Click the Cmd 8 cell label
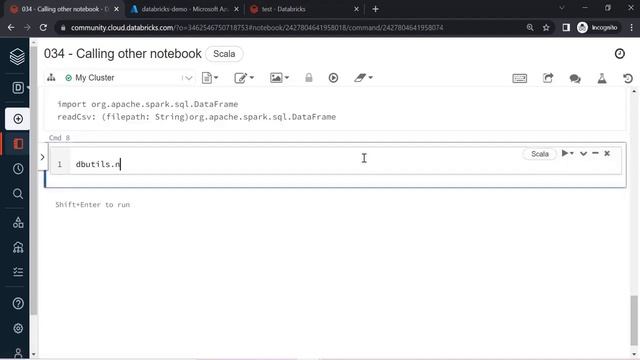The image size is (640, 360). click(x=60, y=138)
